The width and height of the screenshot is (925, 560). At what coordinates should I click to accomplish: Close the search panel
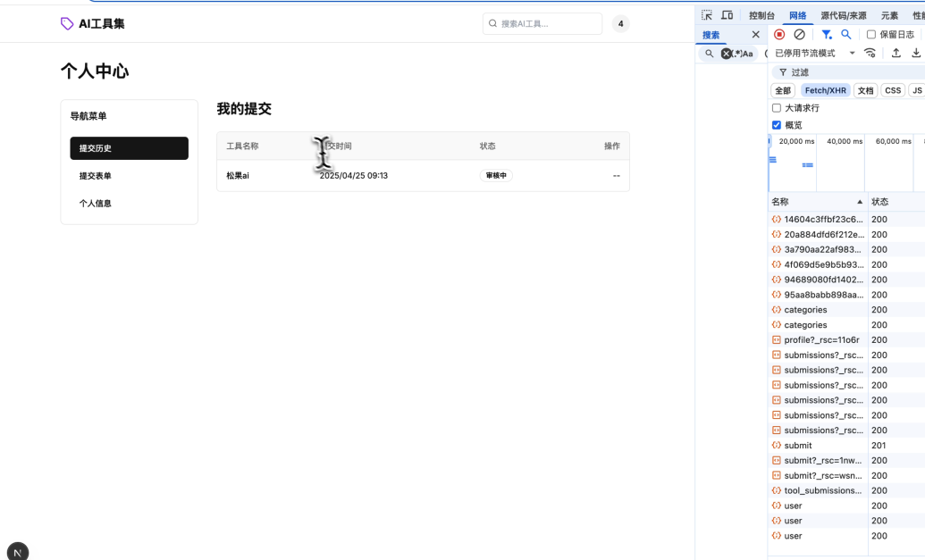(x=755, y=35)
